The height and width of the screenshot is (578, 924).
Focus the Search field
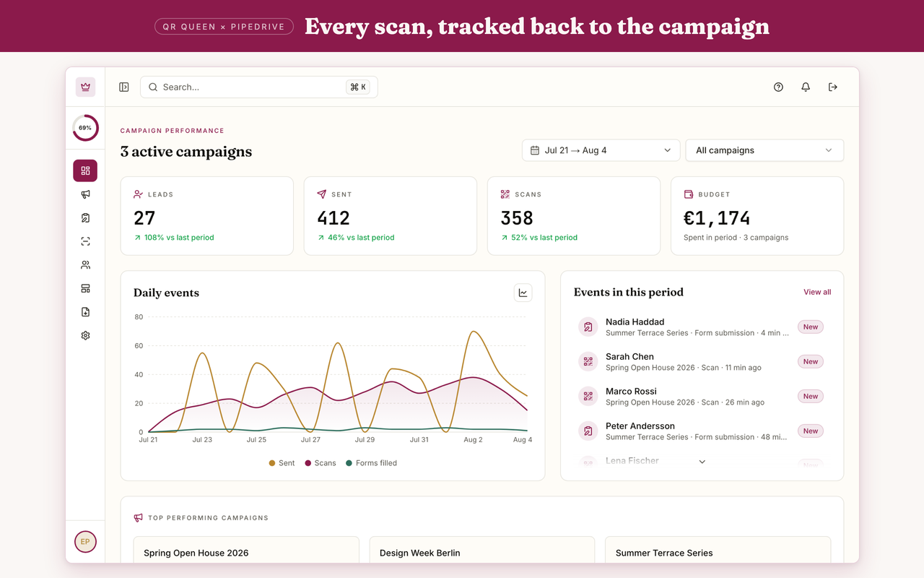(258, 87)
